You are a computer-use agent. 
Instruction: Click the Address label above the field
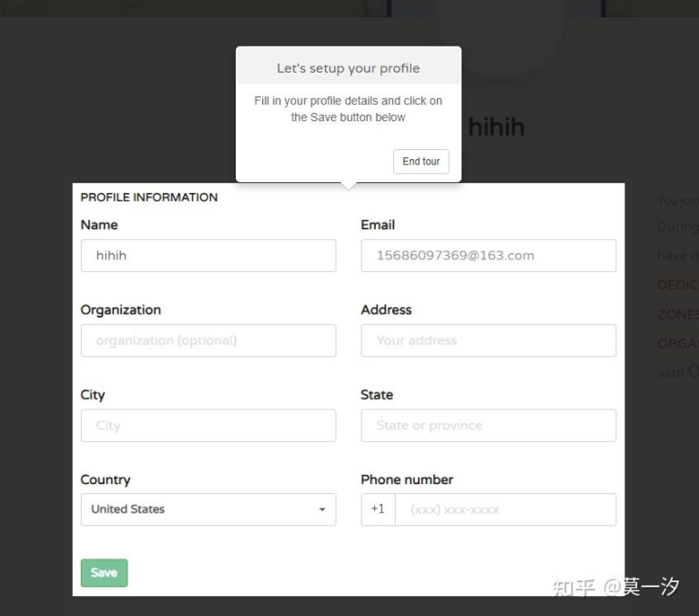pyautogui.click(x=386, y=309)
